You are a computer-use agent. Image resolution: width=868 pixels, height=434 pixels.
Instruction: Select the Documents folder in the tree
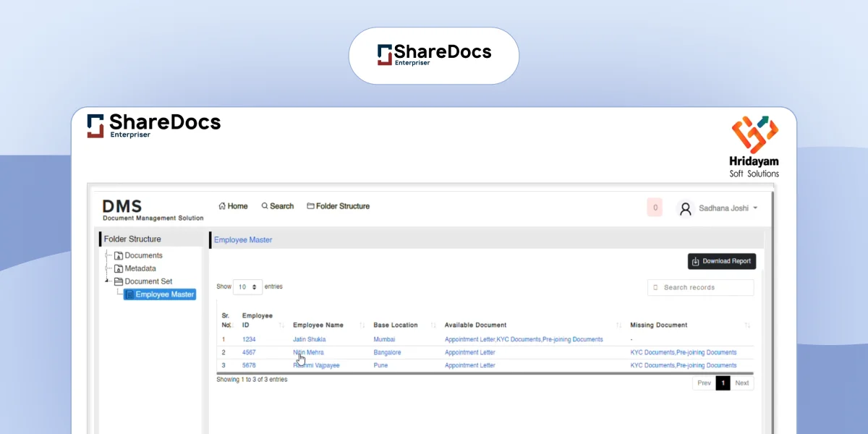(139, 255)
